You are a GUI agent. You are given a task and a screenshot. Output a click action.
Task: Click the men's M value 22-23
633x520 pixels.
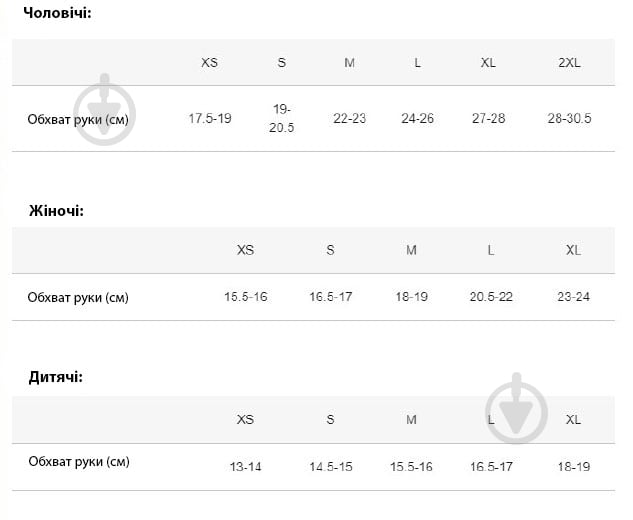click(x=349, y=118)
